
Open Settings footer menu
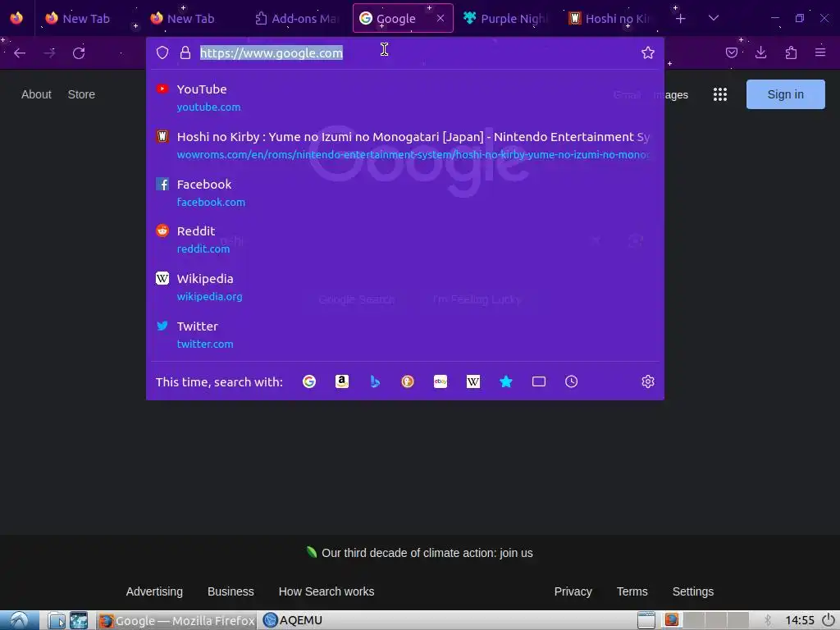(692, 591)
